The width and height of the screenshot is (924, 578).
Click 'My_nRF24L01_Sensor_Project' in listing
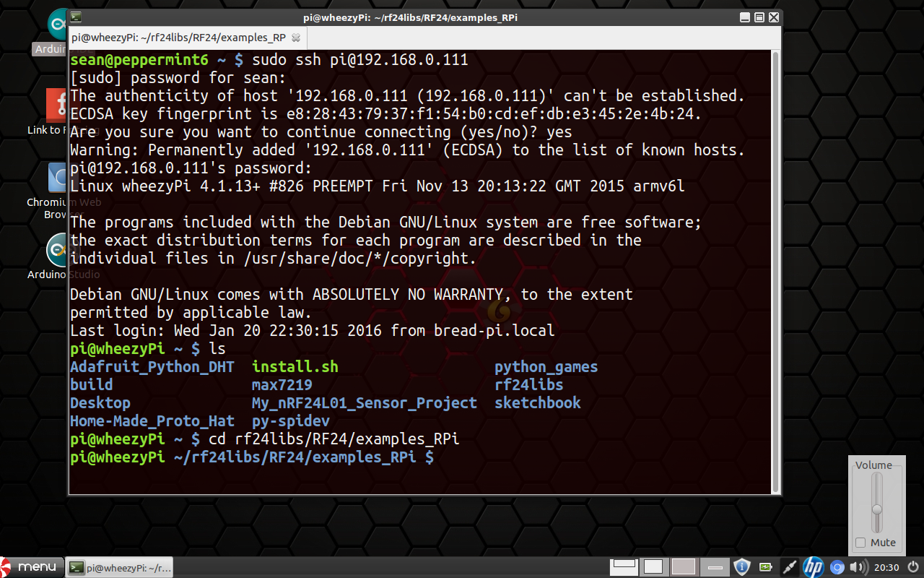pyautogui.click(x=365, y=403)
